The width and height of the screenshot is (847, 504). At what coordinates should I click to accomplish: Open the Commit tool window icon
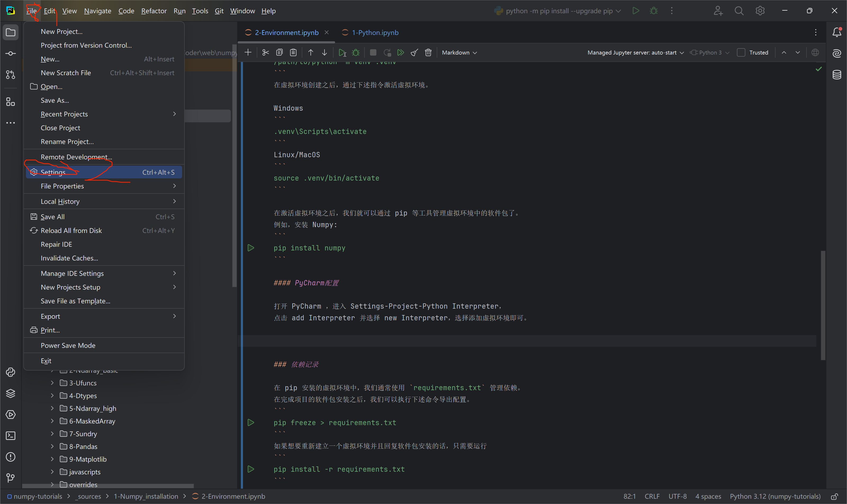point(11,54)
